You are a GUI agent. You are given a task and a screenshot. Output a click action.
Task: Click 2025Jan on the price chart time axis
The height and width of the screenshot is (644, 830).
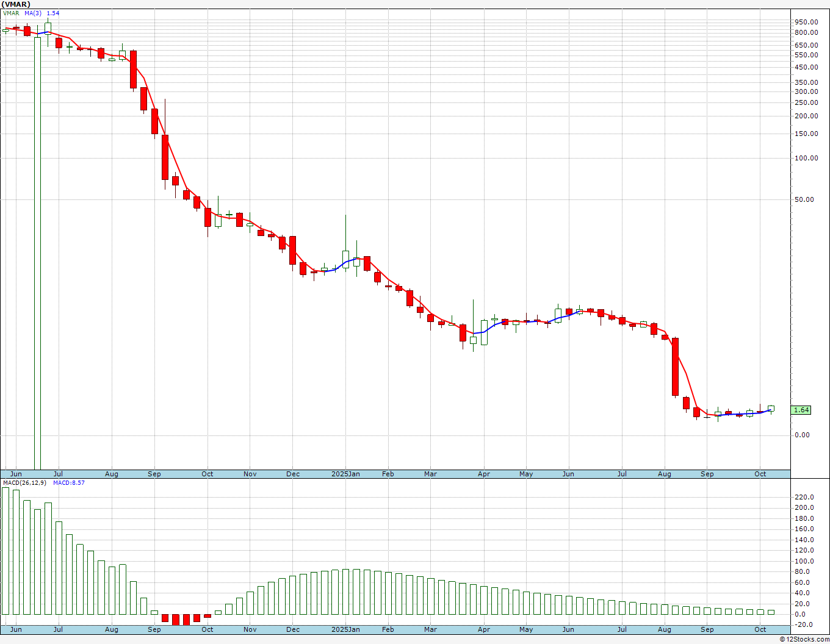click(345, 474)
